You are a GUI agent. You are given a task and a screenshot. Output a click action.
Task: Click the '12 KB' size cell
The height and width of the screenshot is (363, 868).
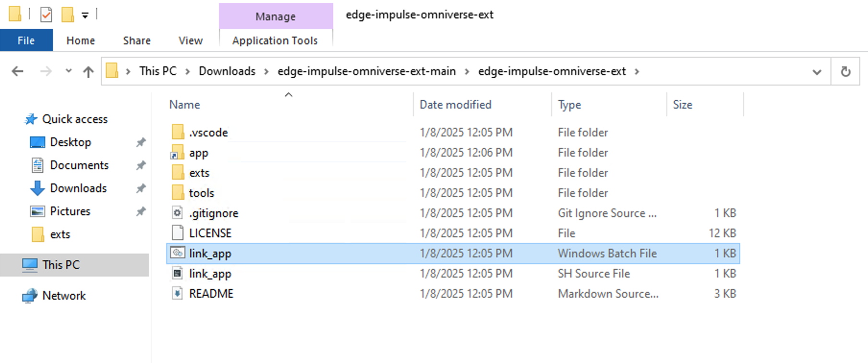pyautogui.click(x=723, y=233)
